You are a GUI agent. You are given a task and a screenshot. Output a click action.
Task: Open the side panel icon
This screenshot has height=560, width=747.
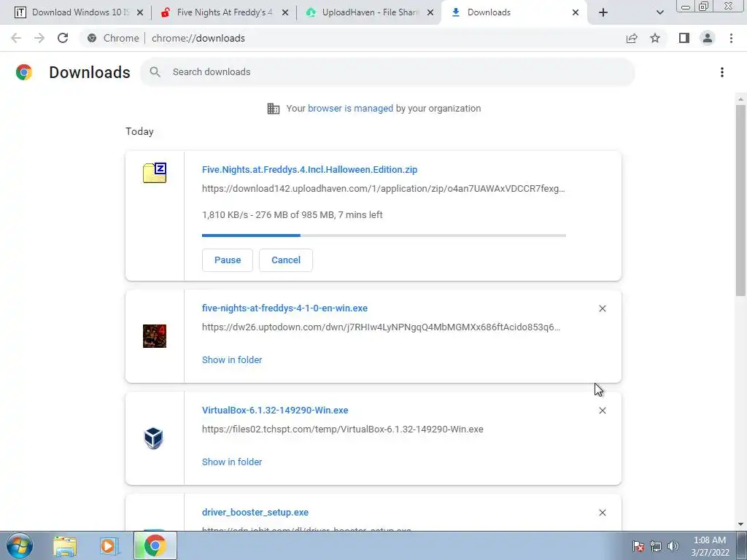click(x=684, y=38)
